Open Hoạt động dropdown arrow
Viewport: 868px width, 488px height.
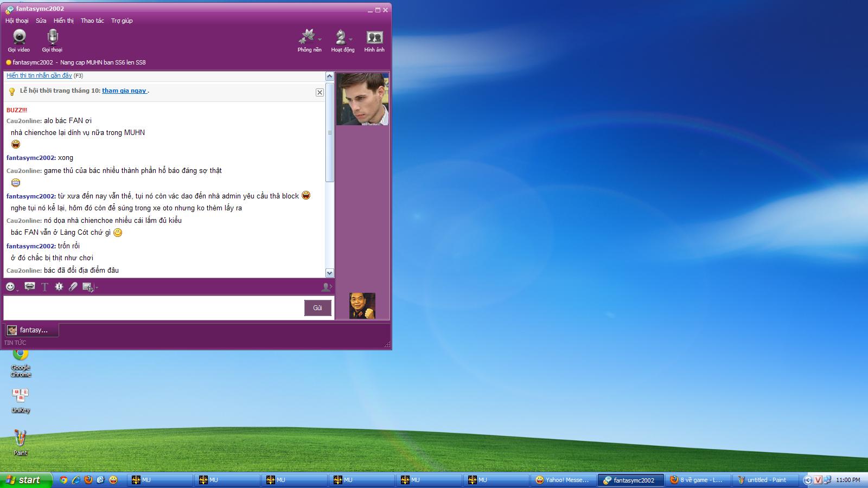351,39
